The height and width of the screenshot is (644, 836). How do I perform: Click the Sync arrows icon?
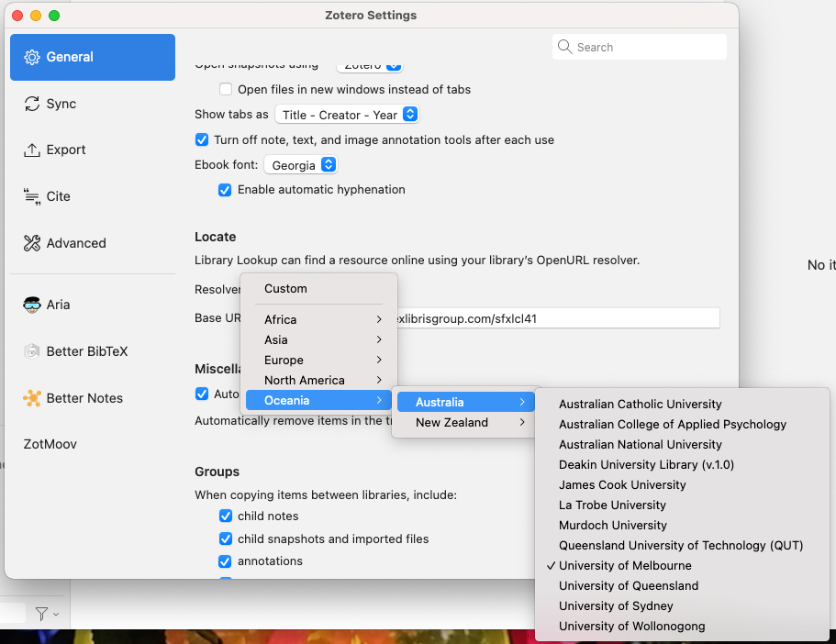click(x=32, y=104)
